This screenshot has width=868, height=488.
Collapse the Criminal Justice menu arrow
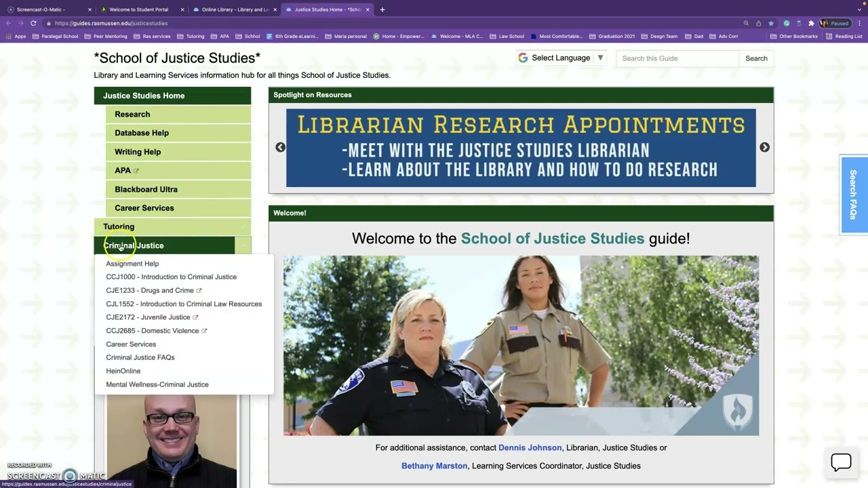point(243,245)
